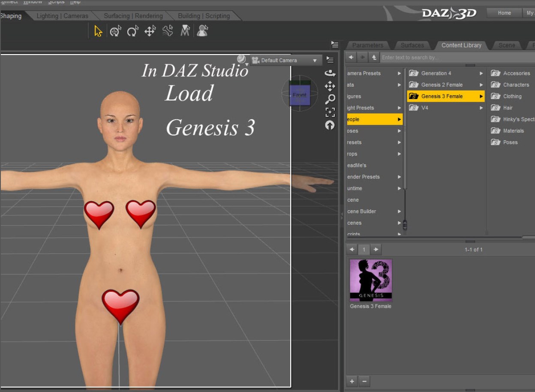Open Lighting | Cameras activity tab
535x392 pixels.
click(62, 16)
